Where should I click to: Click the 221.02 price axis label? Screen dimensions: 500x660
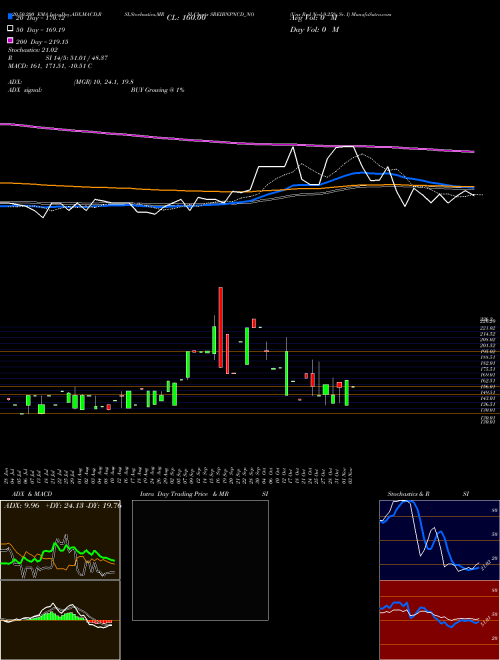(487, 328)
